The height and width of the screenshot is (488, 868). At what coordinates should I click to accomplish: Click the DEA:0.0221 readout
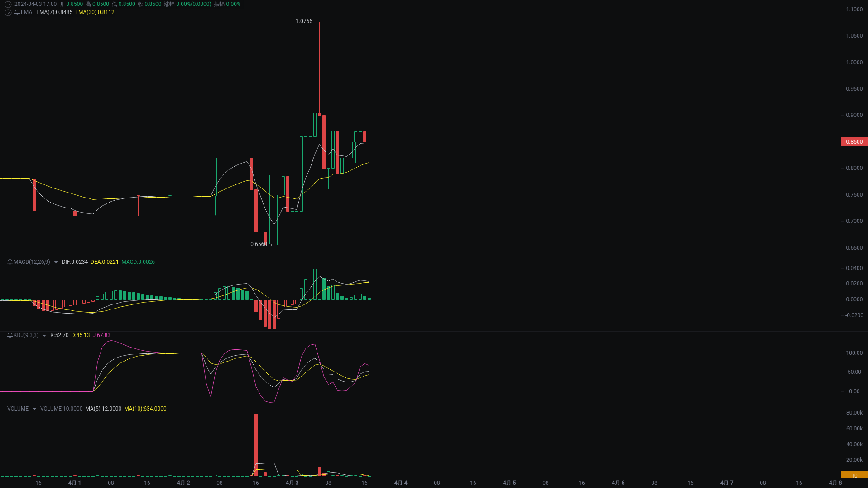click(x=105, y=262)
